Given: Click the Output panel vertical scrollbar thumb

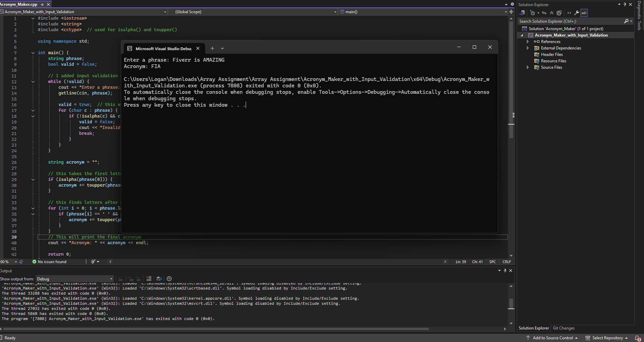Looking at the screenshot, I should pyautogui.click(x=511, y=303).
